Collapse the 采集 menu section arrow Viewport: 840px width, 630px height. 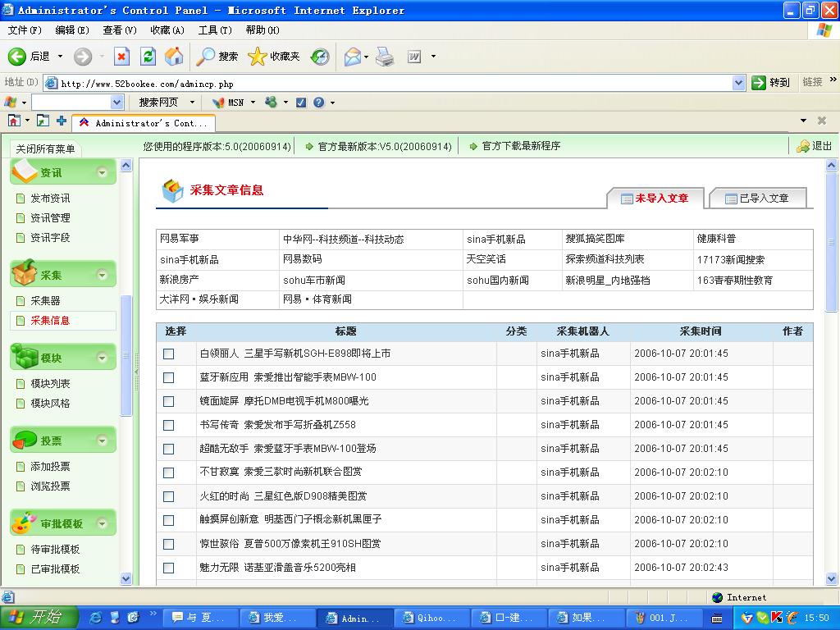coord(102,275)
